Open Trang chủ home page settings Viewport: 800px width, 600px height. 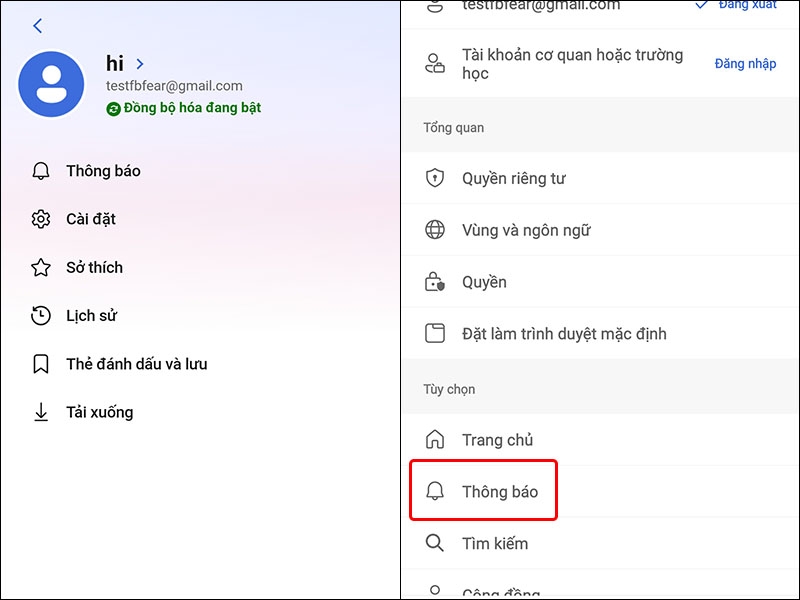[497, 440]
